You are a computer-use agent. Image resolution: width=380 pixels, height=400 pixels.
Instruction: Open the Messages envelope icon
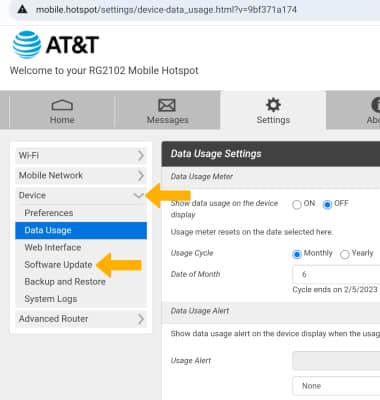[167, 105]
